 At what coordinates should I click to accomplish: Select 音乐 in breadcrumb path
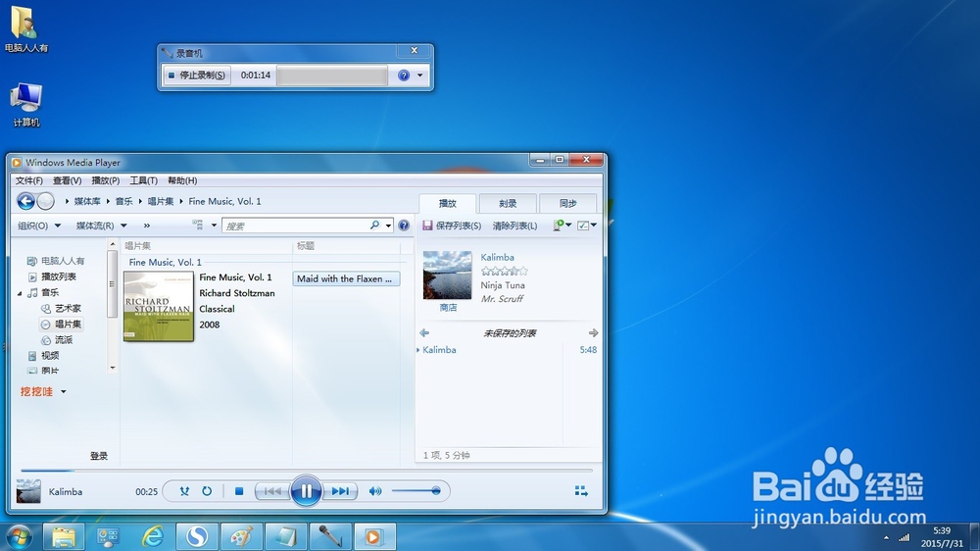pos(123,201)
